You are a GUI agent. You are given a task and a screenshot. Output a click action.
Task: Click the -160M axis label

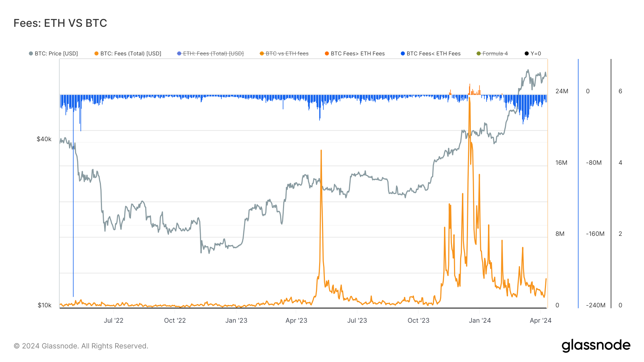(x=595, y=234)
